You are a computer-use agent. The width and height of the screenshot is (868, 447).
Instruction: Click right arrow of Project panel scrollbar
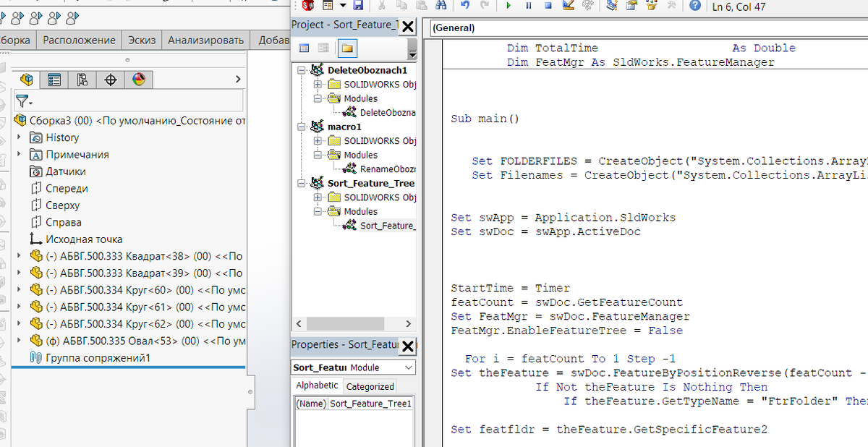pos(408,323)
